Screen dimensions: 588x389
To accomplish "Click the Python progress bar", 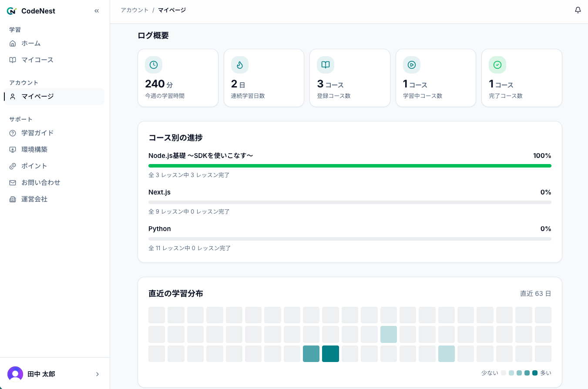I will point(350,239).
